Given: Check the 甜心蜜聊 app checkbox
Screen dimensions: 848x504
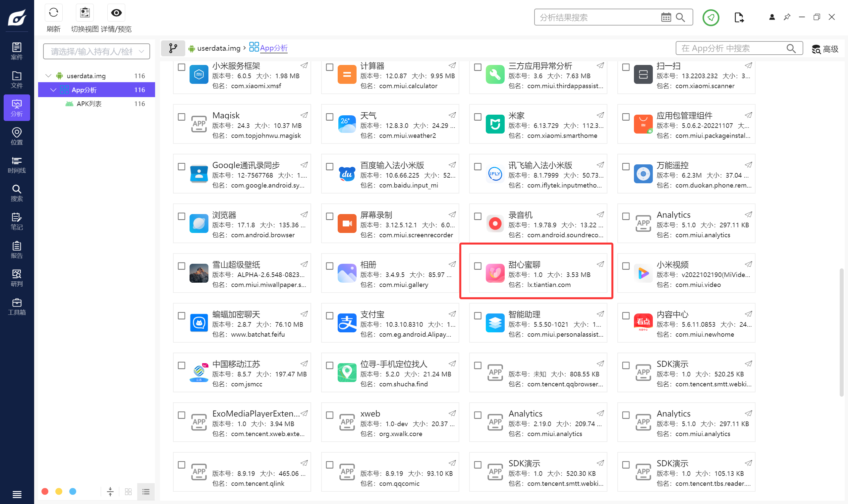Looking at the screenshot, I should 478,266.
